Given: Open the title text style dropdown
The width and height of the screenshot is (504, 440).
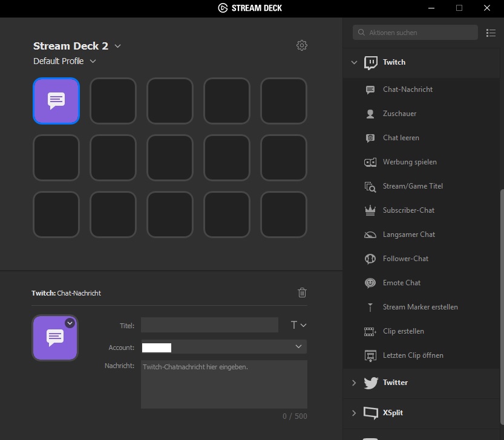Looking at the screenshot, I should tap(298, 325).
